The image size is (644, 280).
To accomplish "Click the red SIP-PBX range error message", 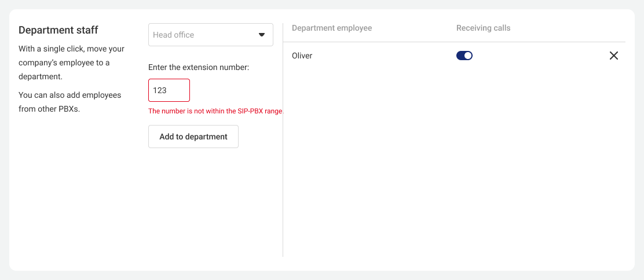I will [x=217, y=111].
